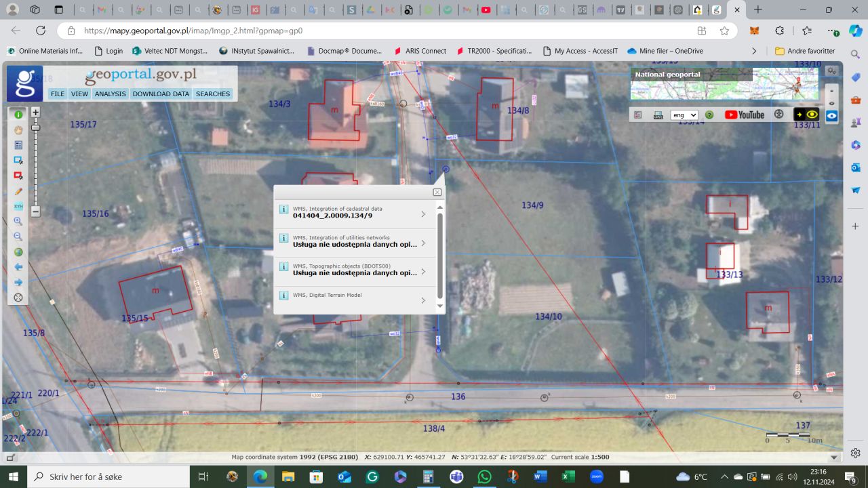Open the ARIS Connect bookmark
This screenshot has width=868, height=488.
coord(420,51)
